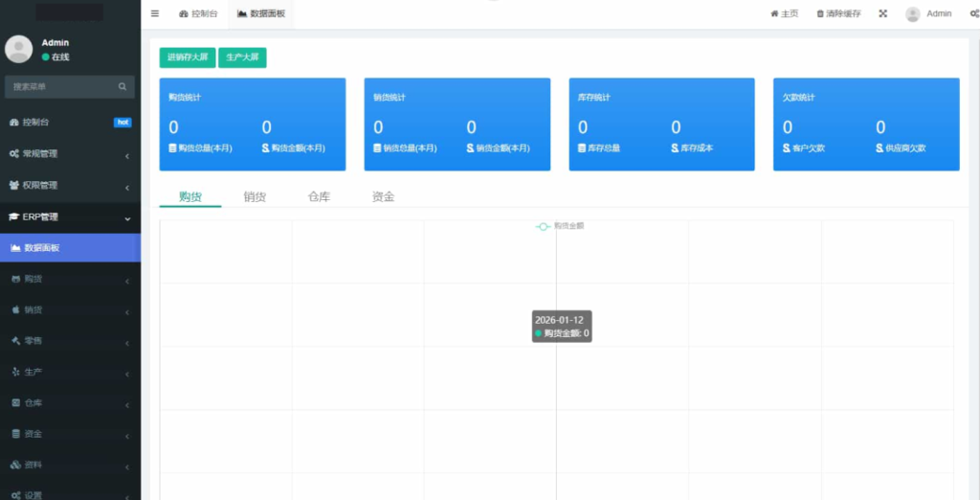
Task: Open the 进销存大屏 button
Action: point(187,57)
